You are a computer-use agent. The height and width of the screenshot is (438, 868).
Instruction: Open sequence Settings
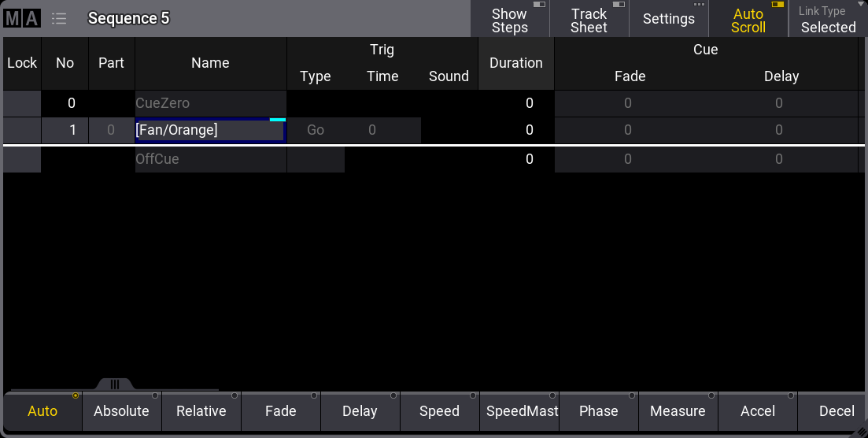coord(668,20)
